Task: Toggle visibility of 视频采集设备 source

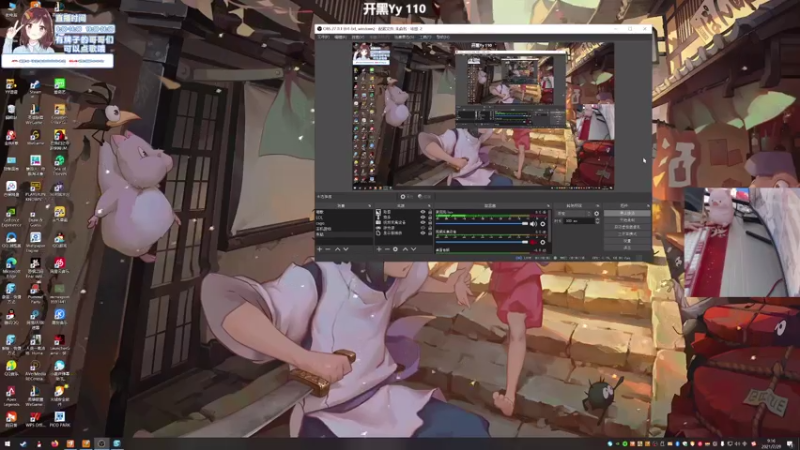Action: click(x=423, y=222)
